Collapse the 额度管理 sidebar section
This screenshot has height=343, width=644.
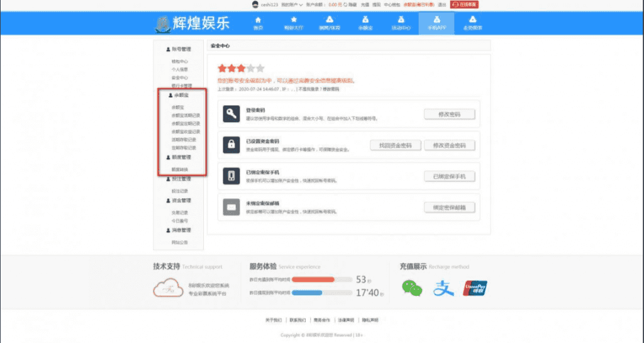(x=179, y=157)
